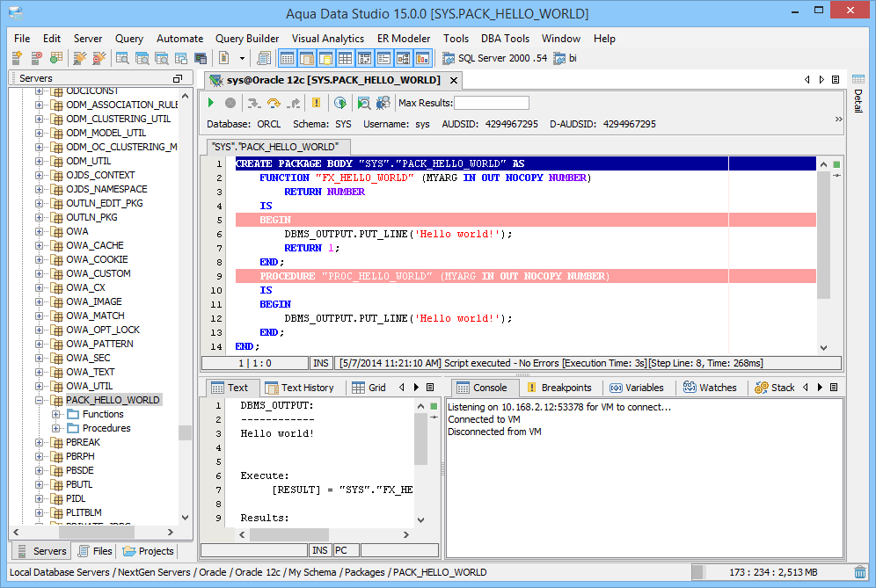
Task: Click the 'bi' connection shortcut
Action: click(565, 58)
